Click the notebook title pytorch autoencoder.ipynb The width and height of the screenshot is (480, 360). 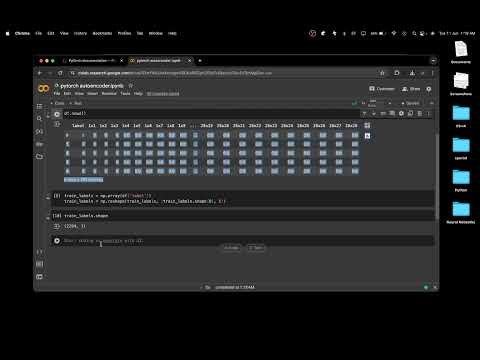[x=92, y=86]
